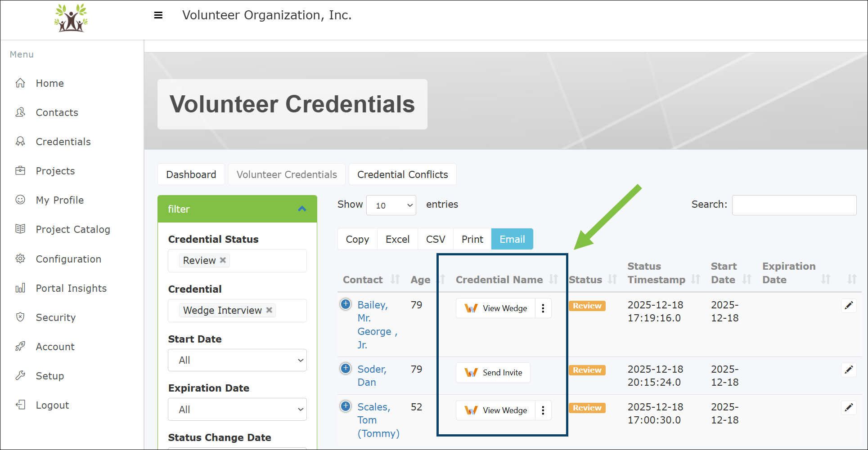Viewport: 868px width, 450px height.
Task: Click View Wedge for George Bailey
Action: (495, 308)
